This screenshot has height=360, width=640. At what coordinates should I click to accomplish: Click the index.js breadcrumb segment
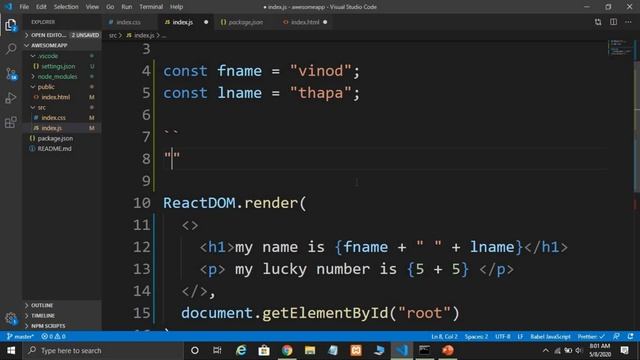[x=140, y=36]
